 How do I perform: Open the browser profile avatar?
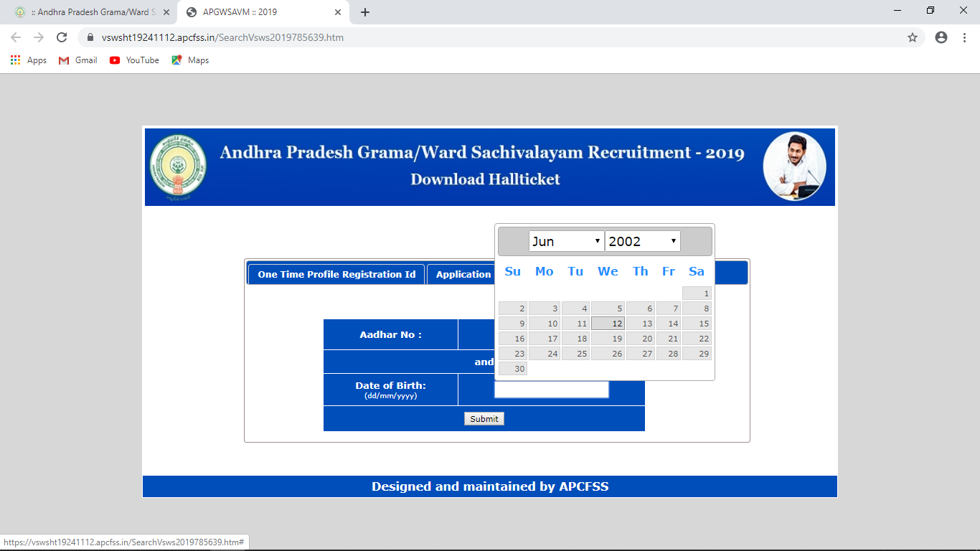pos(941,37)
